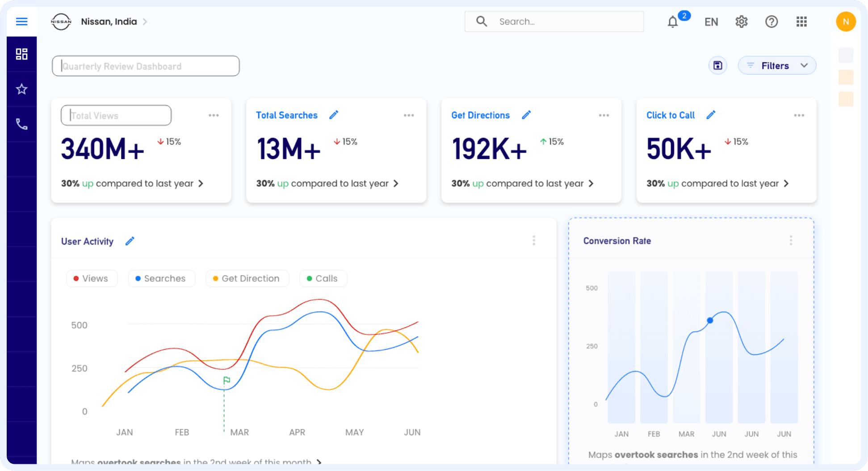Open the phone calls sidebar icon
Screen dimensions: 868x471
click(x=21, y=124)
